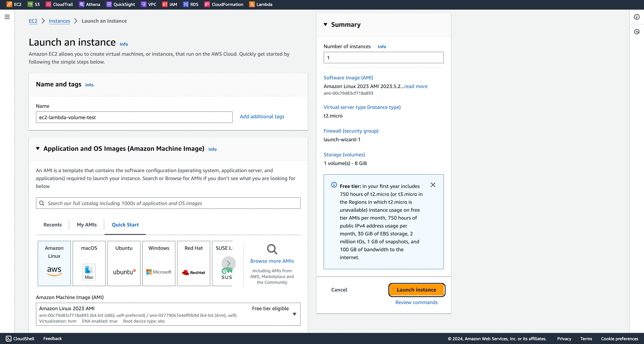Click Virtual server type summary link
Screen dimensions: 644x344
click(362, 107)
